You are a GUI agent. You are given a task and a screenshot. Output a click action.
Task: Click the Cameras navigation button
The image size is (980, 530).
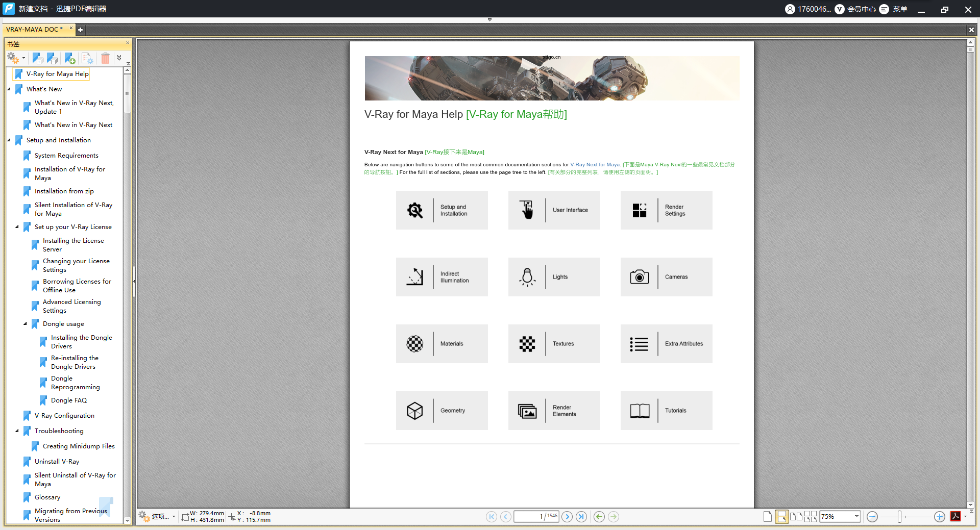(x=667, y=277)
